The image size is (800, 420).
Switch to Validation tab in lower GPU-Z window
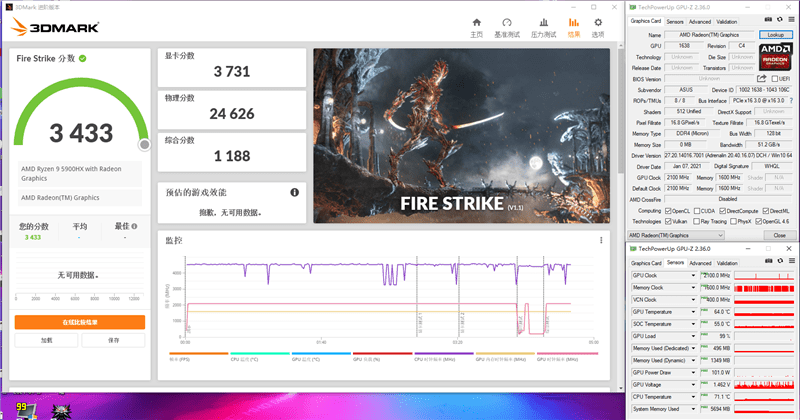pos(727,263)
